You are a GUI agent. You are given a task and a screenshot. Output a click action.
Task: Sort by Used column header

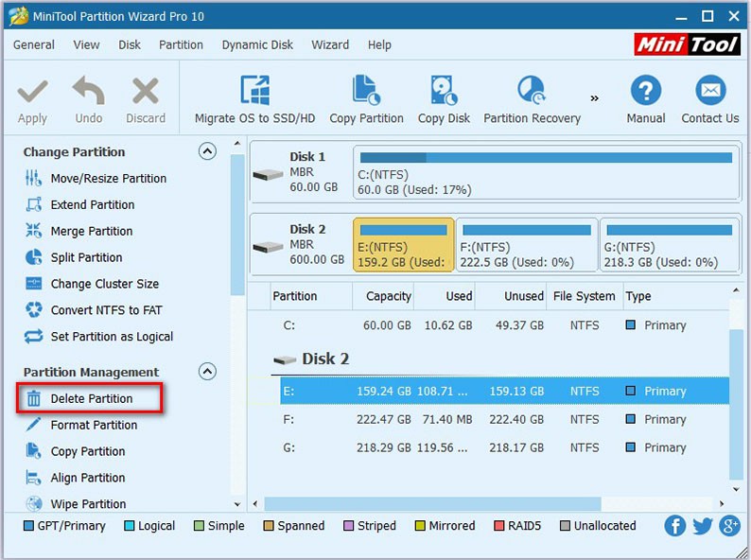click(x=444, y=296)
